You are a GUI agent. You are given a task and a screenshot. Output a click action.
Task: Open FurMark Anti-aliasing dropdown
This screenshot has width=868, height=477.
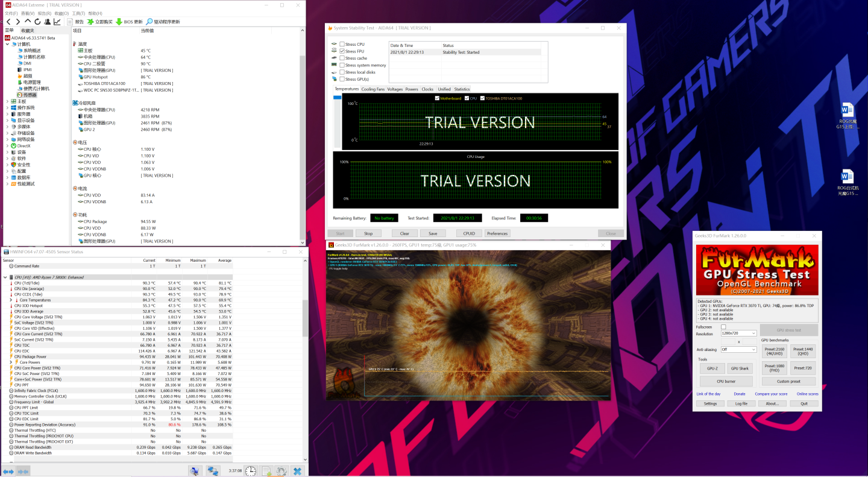pos(738,349)
